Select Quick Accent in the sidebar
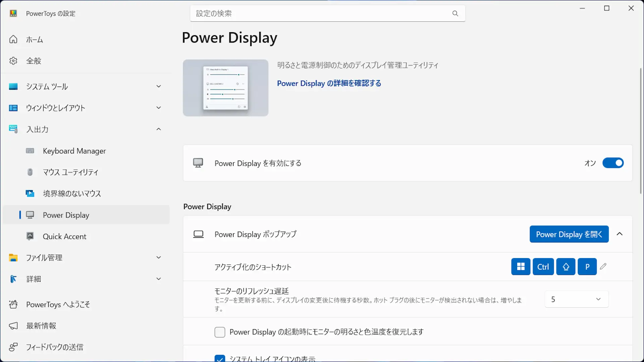The height and width of the screenshot is (362, 644). pyautogui.click(x=86, y=236)
